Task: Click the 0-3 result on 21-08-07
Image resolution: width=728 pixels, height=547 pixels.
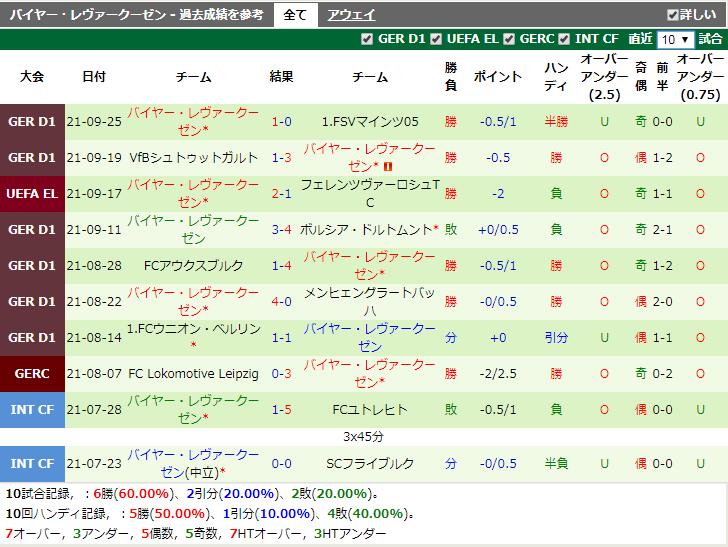Action: (x=281, y=374)
